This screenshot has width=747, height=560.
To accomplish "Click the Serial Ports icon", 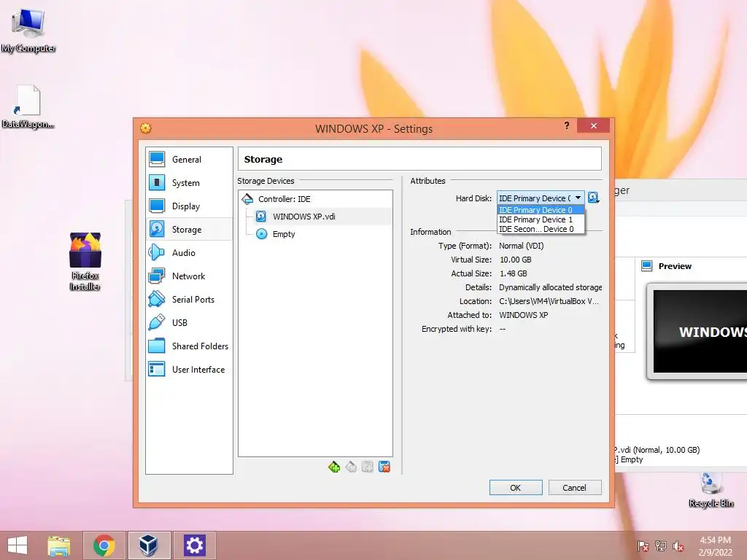I will pyautogui.click(x=156, y=300).
